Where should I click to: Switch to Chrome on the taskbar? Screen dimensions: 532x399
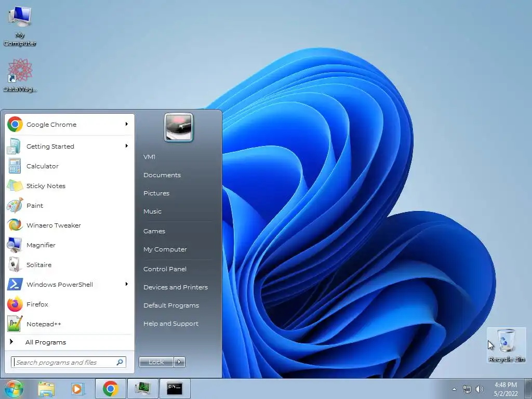[110, 389]
